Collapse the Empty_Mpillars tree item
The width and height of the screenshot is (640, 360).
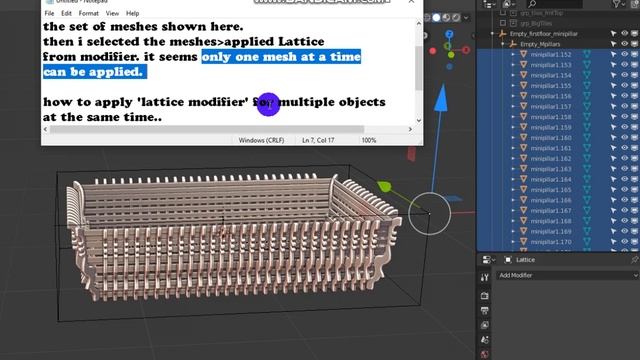tap(503, 44)
